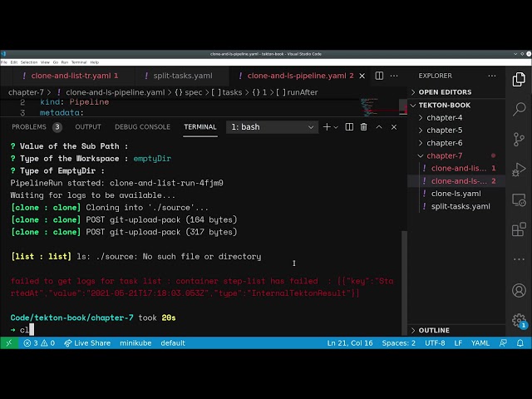The height and width of the screenshot is (399, 532).
Task: Open notifications bell in status bar
Action: (520, 343)
